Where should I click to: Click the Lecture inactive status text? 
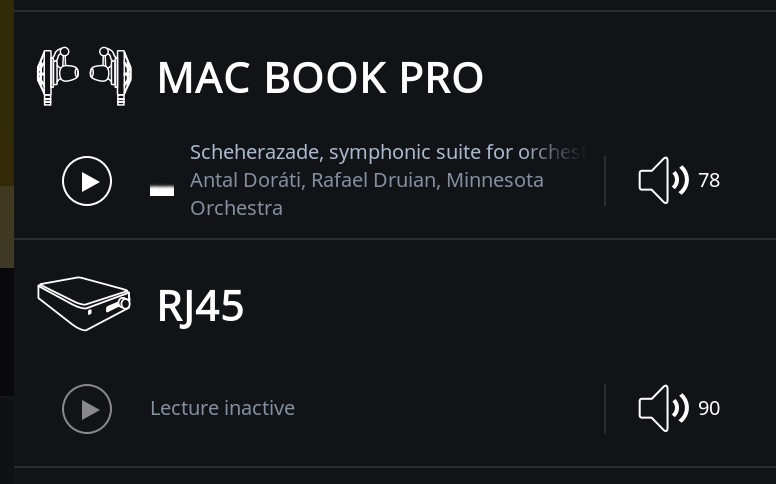223,408
